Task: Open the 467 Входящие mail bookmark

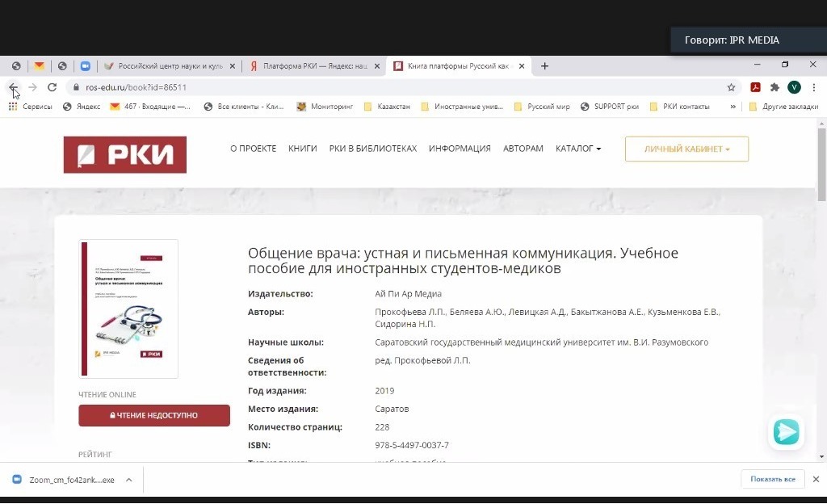Action: click(150, 107)
